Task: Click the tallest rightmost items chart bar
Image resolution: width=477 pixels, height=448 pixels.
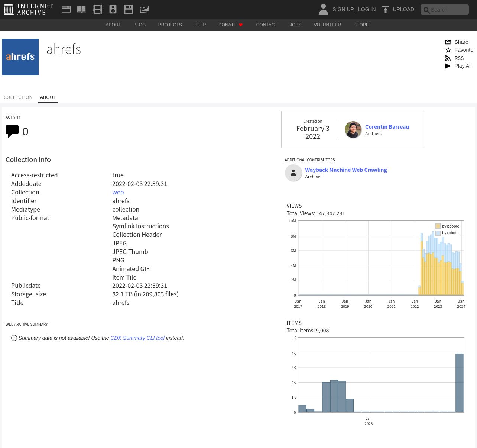Action: coord(460,383)
